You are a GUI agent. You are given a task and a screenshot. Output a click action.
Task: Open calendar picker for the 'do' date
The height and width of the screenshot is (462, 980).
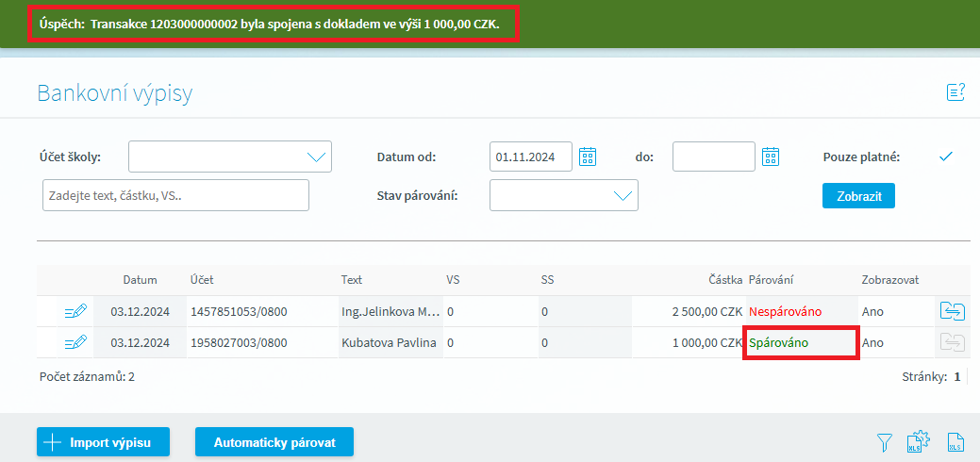771,157
